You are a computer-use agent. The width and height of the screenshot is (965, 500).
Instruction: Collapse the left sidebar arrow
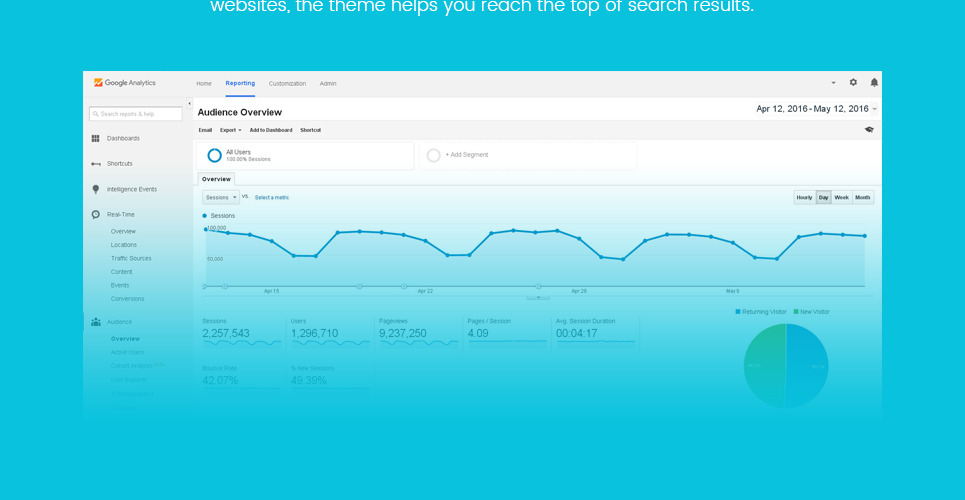pyautogui.click(x=189, y=104)
